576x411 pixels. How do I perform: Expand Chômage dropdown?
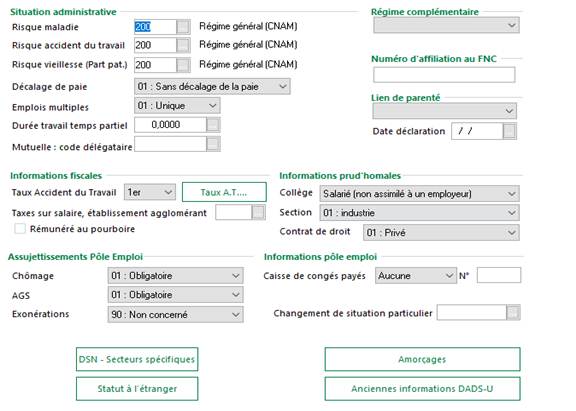(x=175, y=275)
